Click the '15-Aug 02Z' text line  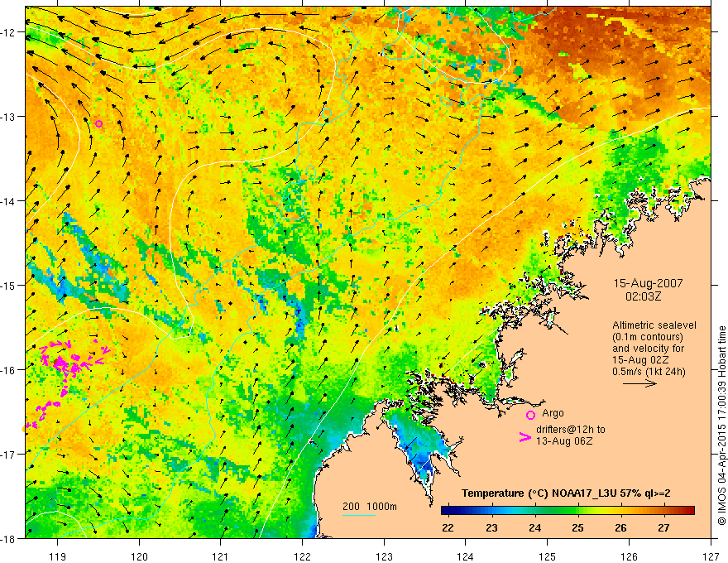coord(640,359)
